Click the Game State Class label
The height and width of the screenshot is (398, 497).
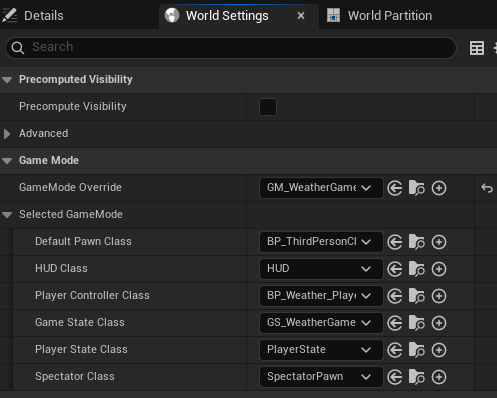coord(80,322)
